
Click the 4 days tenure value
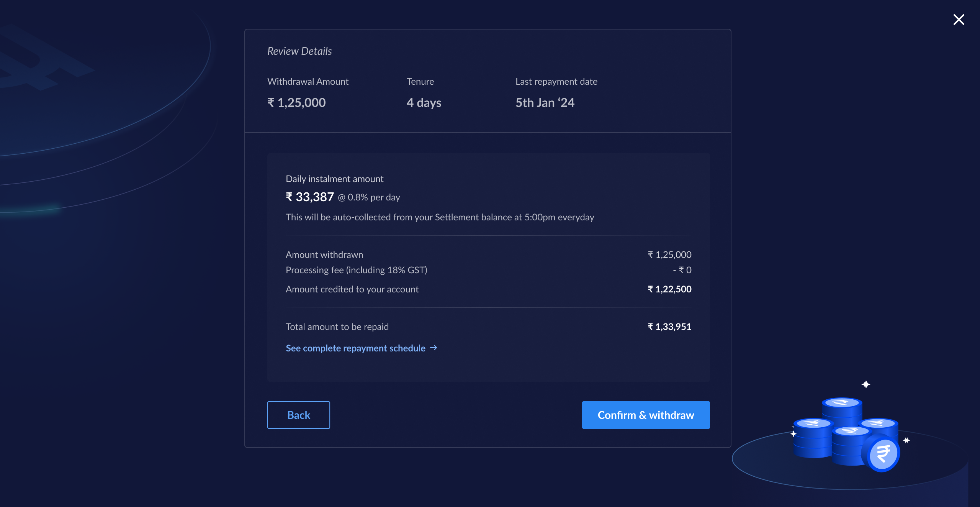coord(424,103)
